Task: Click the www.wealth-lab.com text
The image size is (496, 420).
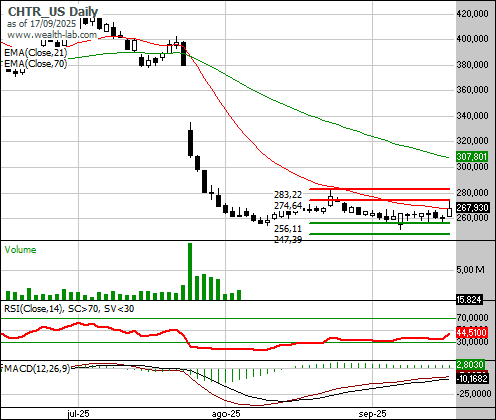Action: [52, 35]
